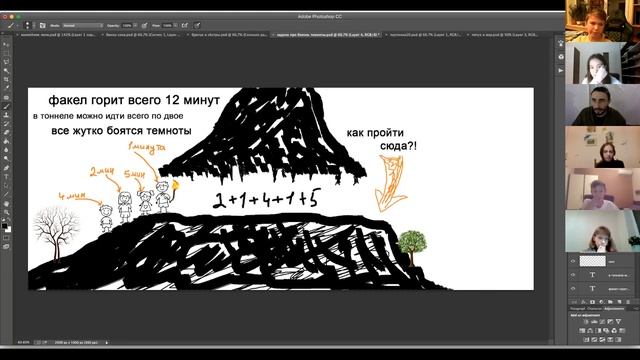Select the Crop tool

pos(6,79)
